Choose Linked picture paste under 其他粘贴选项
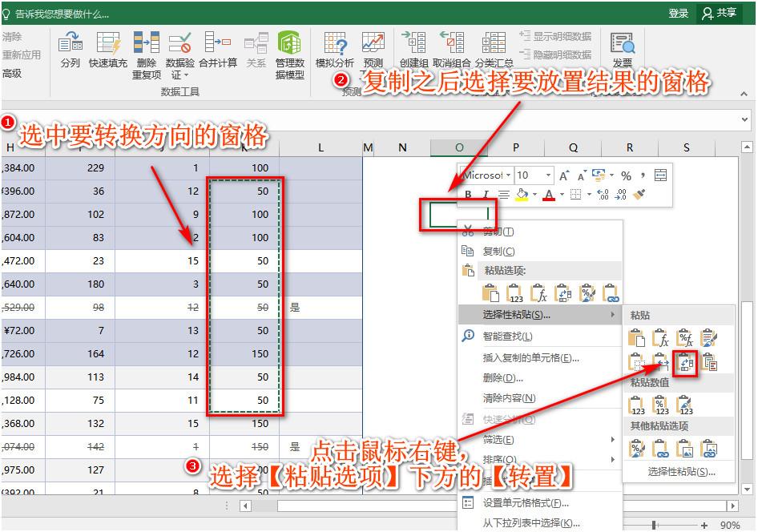 708,449
